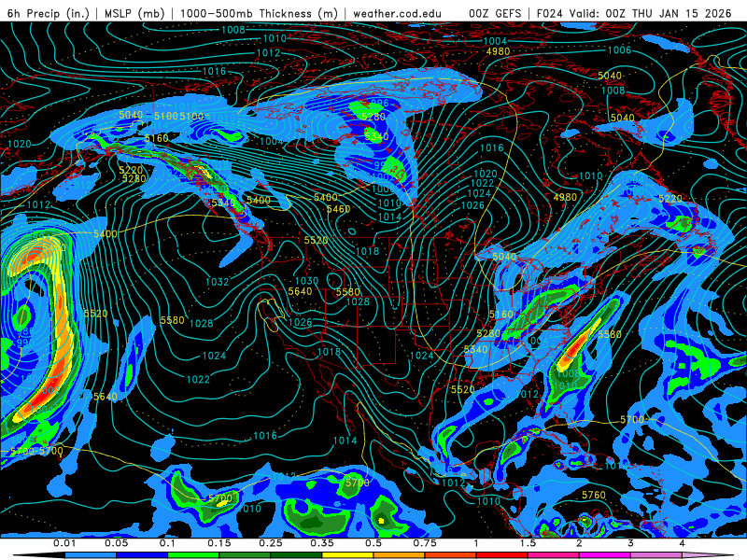Click the '3' legend value
747x560 pixels.
pyautogui.click(x=630, y=543)
